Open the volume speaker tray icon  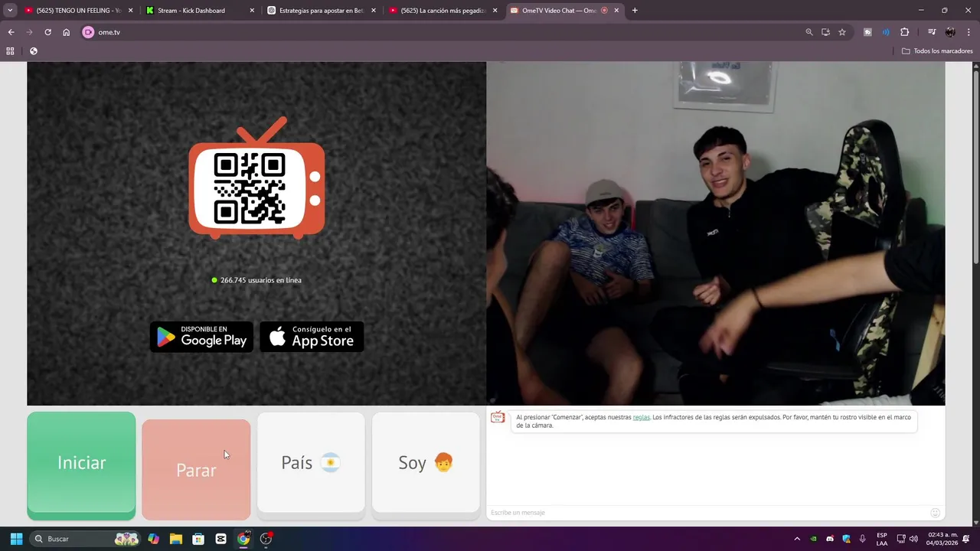click(913, 539)
